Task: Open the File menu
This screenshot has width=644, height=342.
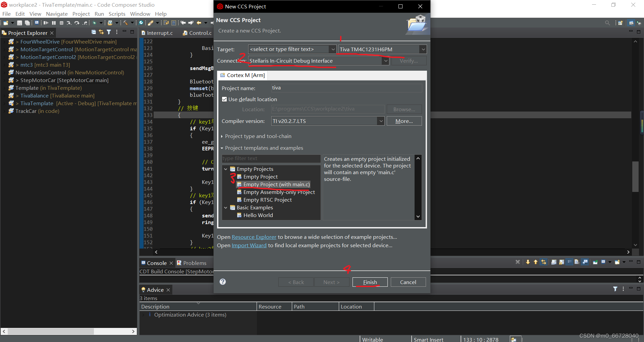Action: click(x=6, y=14)
